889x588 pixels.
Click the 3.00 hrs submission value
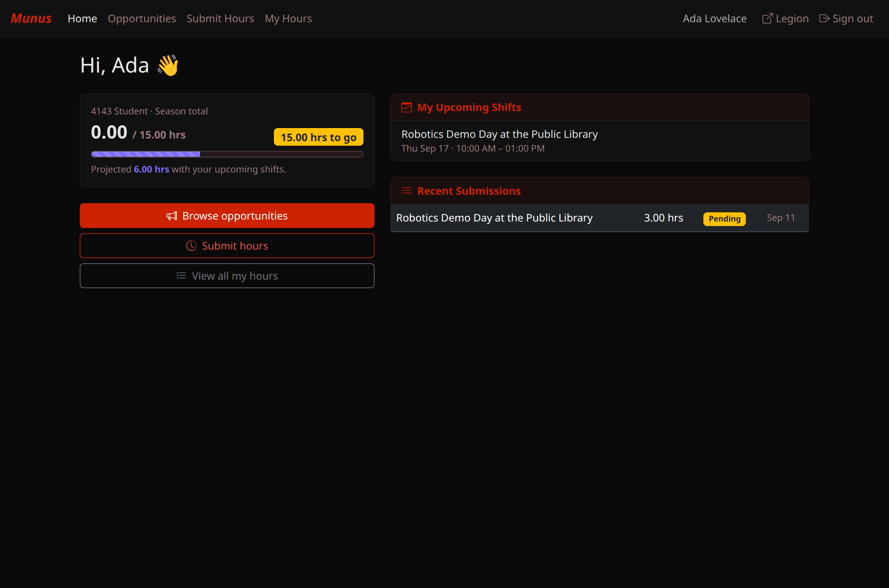tap(663, 218)
